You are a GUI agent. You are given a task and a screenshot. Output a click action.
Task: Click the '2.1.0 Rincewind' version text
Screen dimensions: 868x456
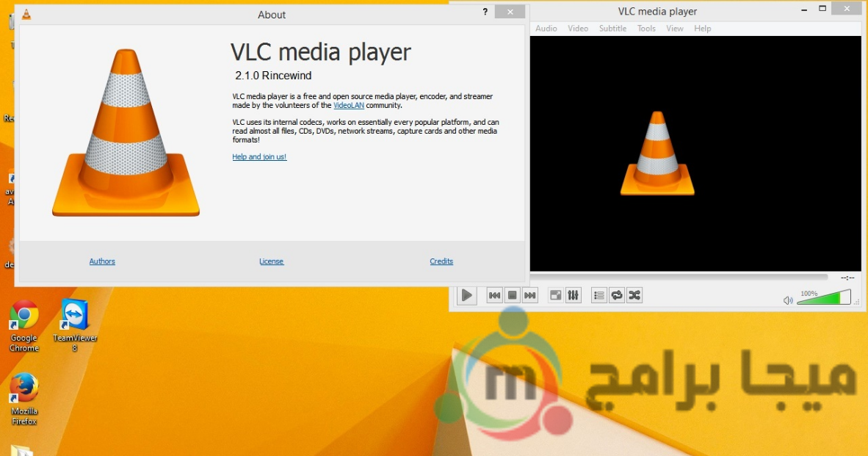(273, 76)
